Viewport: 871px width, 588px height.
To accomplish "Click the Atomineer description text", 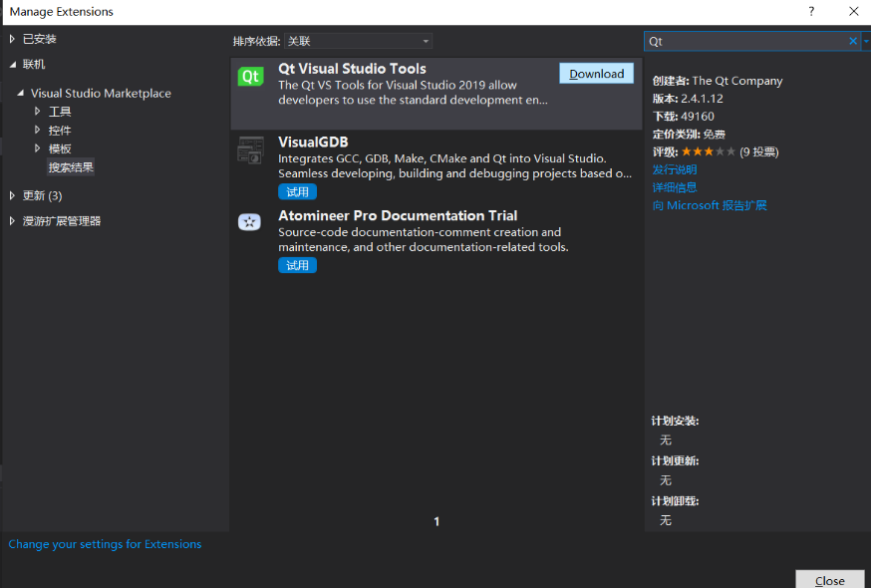I will click(x=424, y=239).
